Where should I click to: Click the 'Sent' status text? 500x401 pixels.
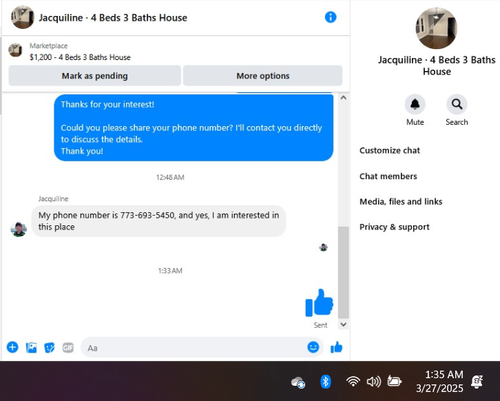click(320, 325)
